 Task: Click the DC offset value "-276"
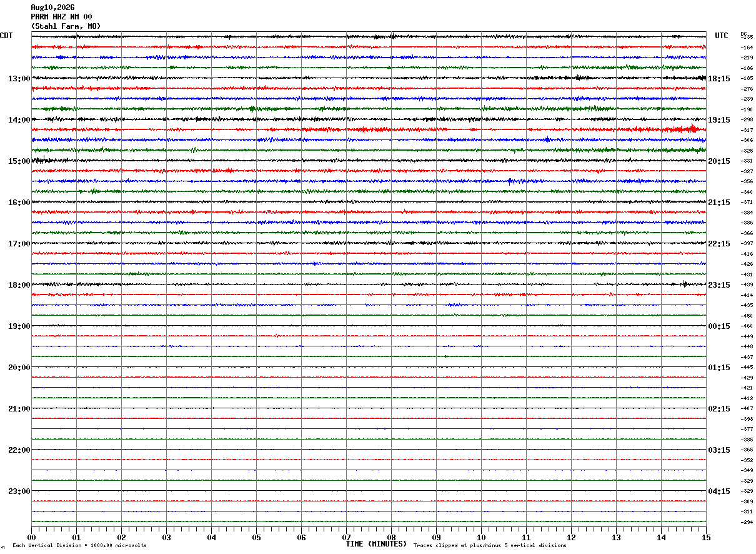(747, 89)
